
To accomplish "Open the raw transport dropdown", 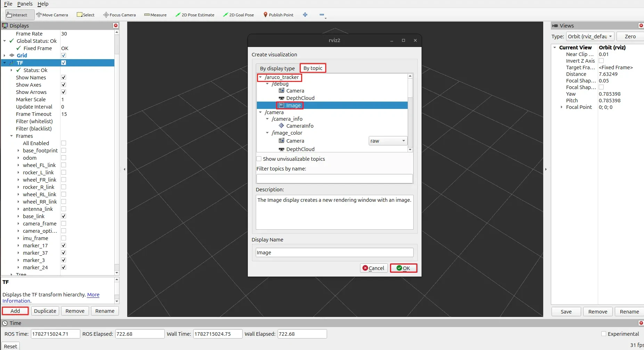I will point(388,141).
